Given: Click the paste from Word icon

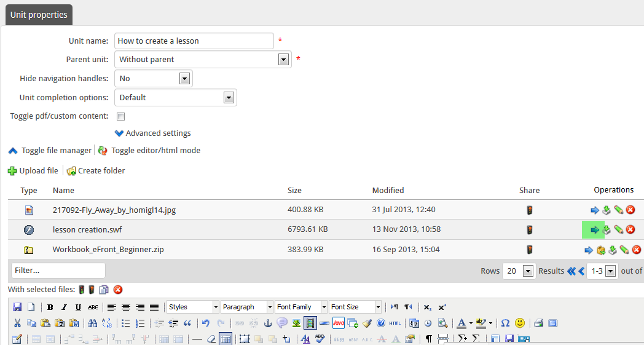Looking at the screenshot, I should (x=74, y=323).
